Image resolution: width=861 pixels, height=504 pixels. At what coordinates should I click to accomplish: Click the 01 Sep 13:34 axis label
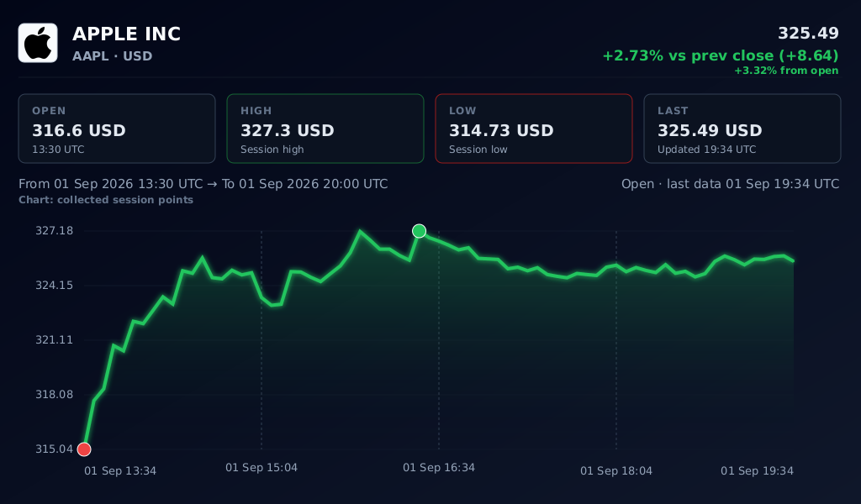coord(120,470)
